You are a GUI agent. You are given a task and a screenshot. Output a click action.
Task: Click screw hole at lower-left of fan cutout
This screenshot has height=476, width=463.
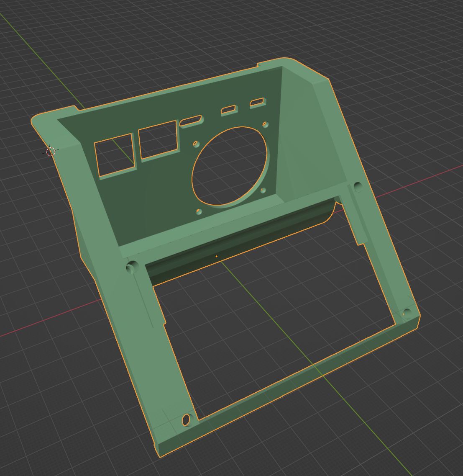click(x=199, y=212)
